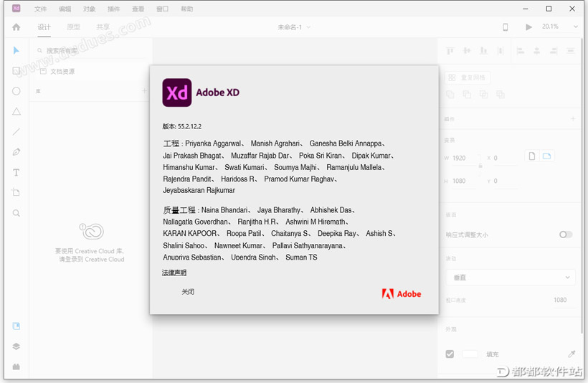The width and height of the screenshot is (588, 383).
Task: Click the search all libraries field
Action: click(92, 51)
